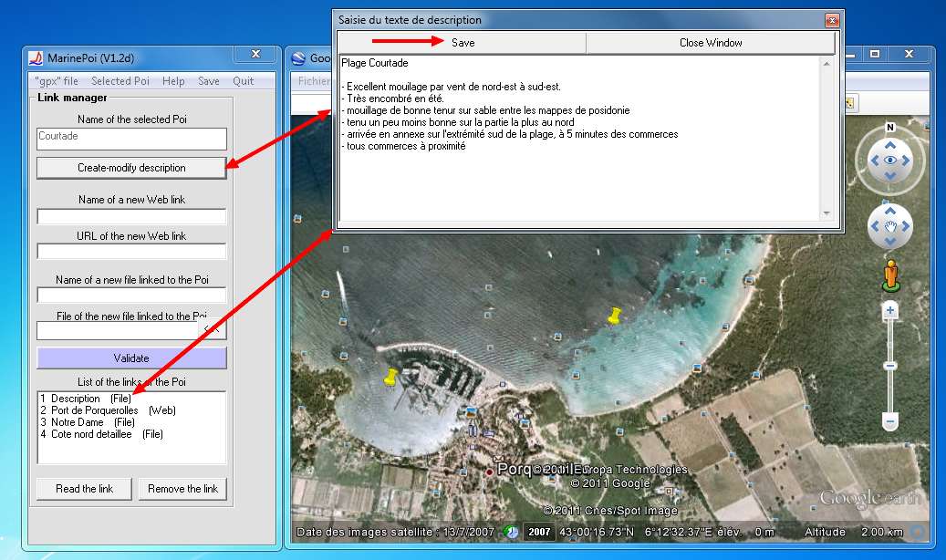This screenshot has width=946, height=560.
Task: Focus the File of the new file linked field
Action: pos(118,331)
